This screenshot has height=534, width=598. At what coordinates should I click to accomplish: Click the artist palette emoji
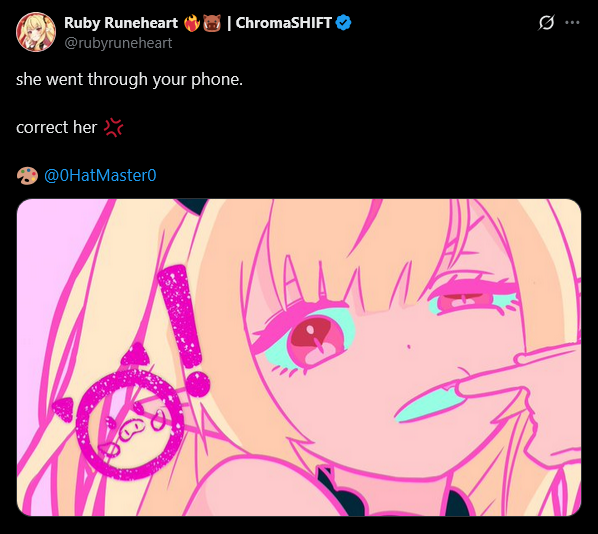coord(27,176)
